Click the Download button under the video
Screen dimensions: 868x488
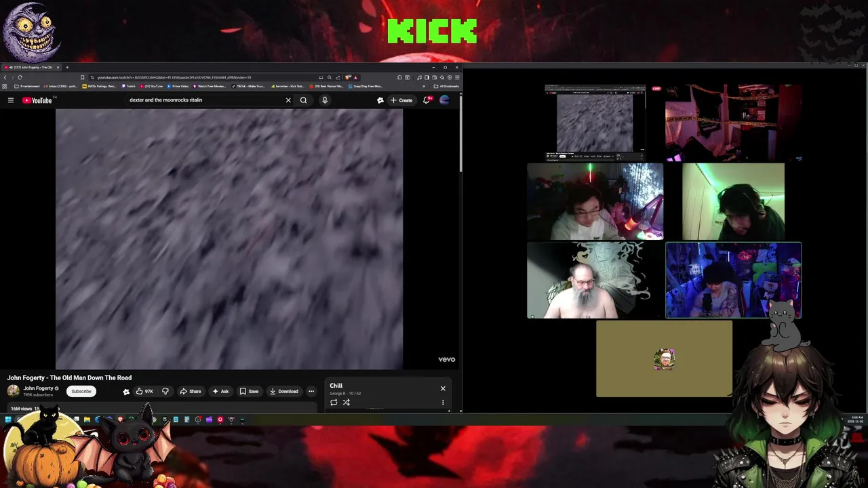click(284, 391)
